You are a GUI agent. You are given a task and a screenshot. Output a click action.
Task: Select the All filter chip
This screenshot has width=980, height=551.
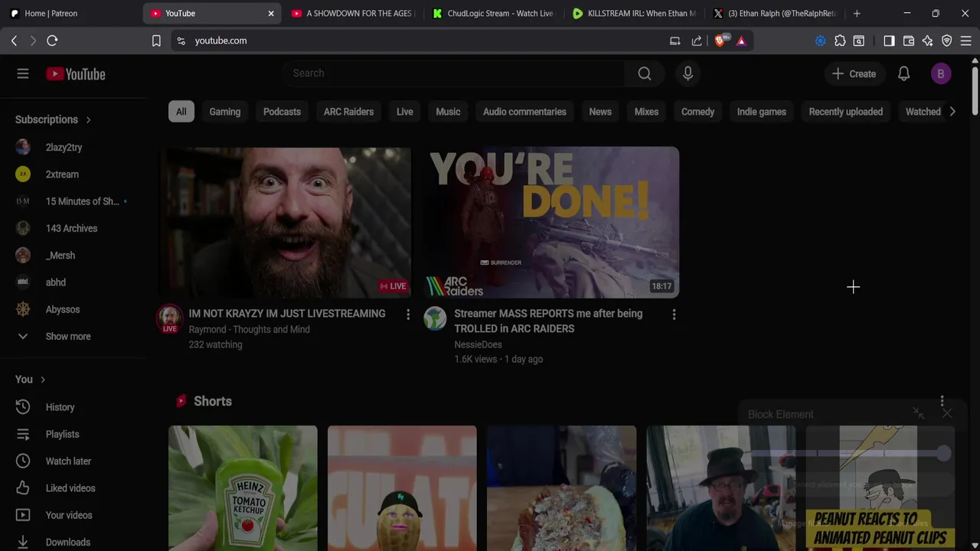click(181, 112)
